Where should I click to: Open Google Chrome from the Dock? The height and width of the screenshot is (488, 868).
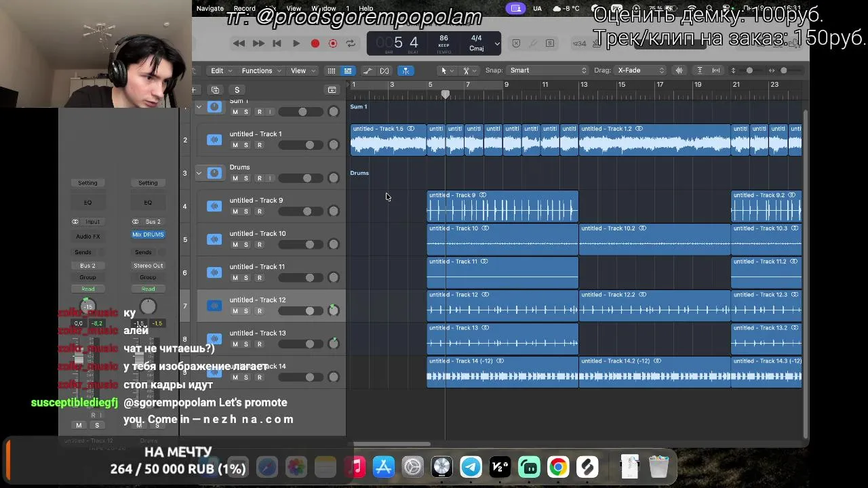click(558, 467)
